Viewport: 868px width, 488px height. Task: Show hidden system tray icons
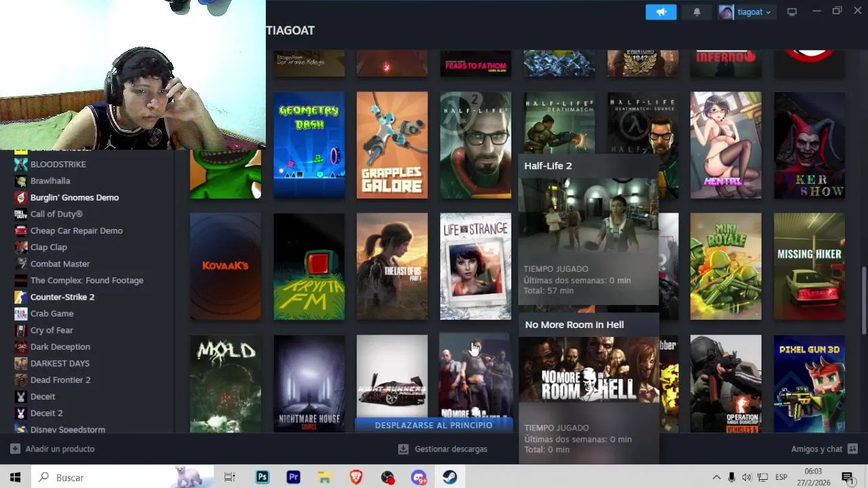[x=717, y=477]
